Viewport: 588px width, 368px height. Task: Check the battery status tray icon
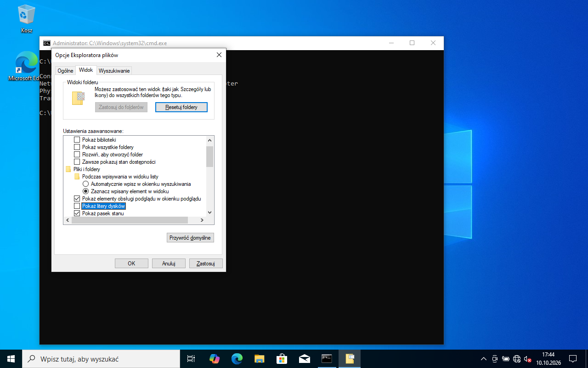[506, 359]
